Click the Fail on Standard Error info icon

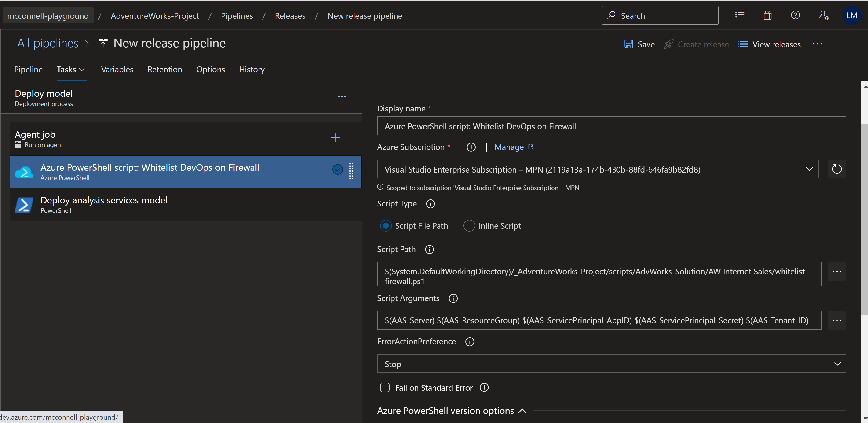(x=484, y=388)
